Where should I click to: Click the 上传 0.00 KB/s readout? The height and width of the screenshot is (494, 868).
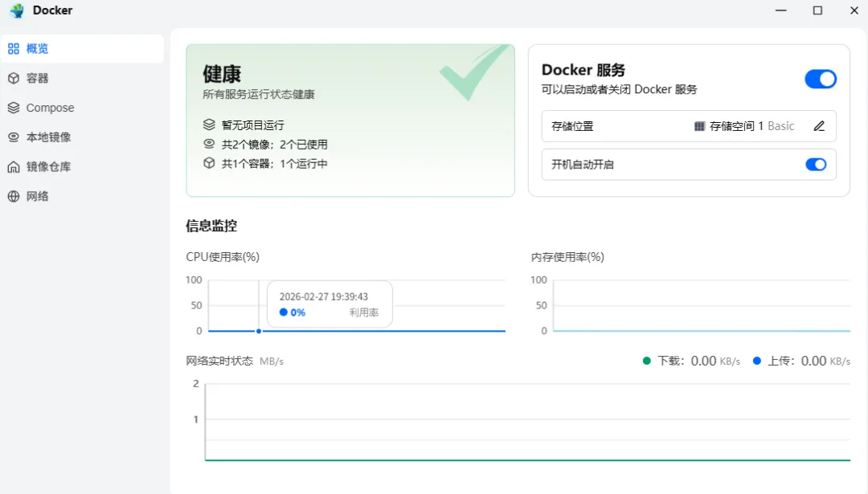pos(809,361)
